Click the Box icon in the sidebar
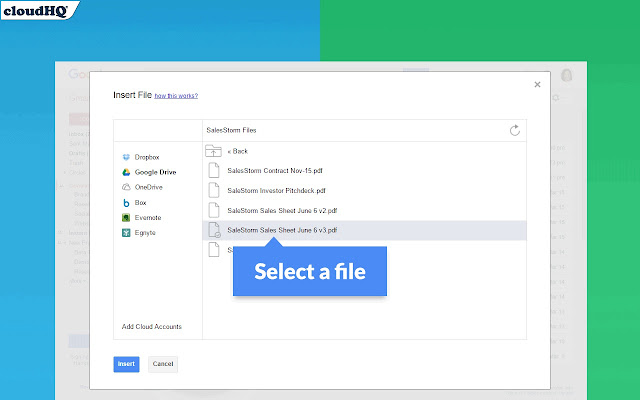 pos(126,202)
